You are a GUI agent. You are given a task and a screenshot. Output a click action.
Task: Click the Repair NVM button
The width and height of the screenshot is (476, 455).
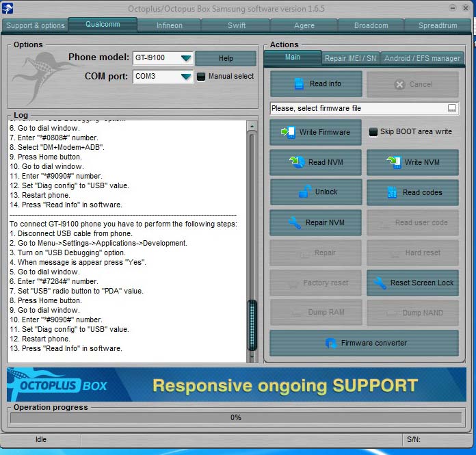315,222
